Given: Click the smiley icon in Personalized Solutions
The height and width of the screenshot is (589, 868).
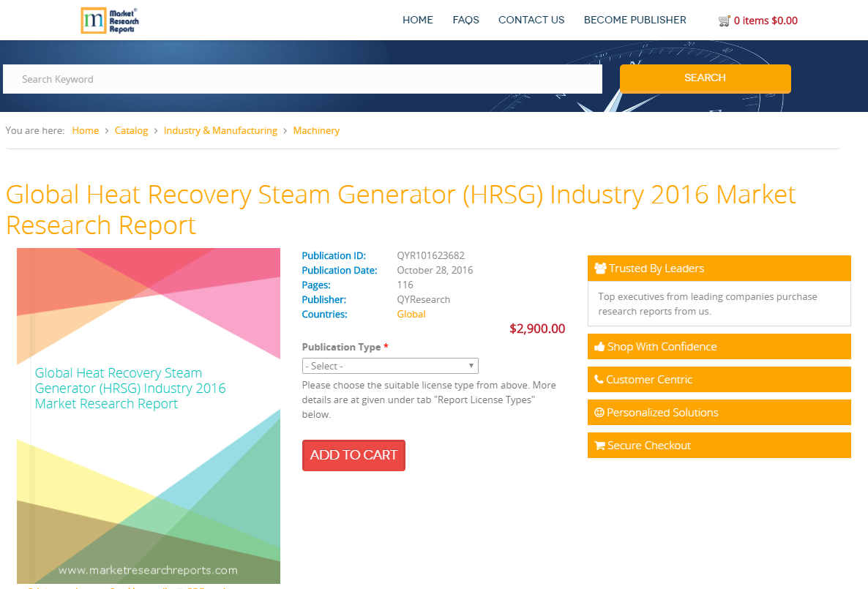Looking at the screenshot, I should pos(599,413).
